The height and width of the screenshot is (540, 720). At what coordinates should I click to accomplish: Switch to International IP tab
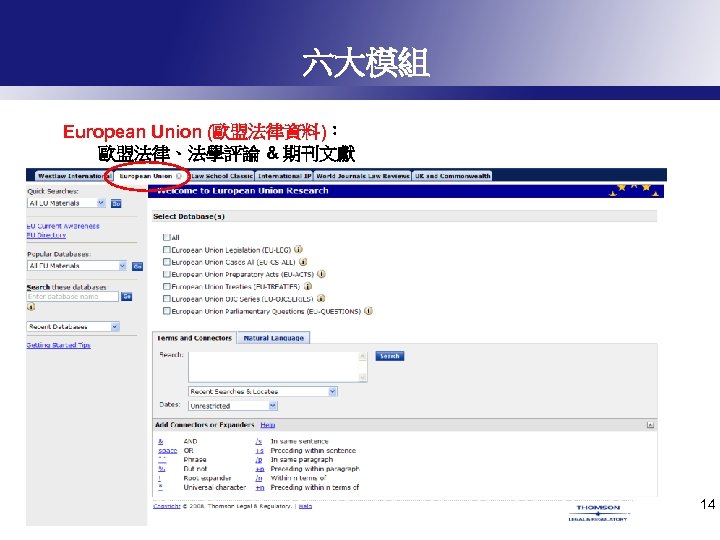pyautogui.click(x=284, y=176)
